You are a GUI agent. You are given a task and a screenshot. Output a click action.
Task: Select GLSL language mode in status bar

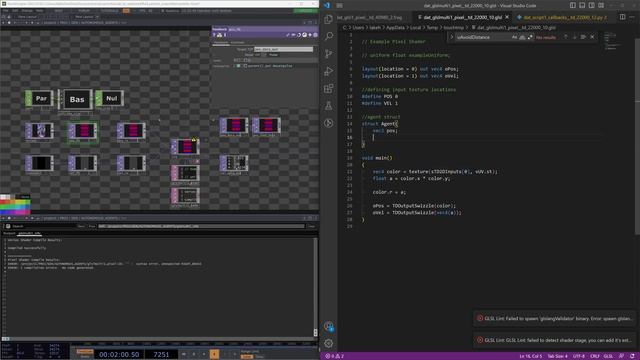608,356
